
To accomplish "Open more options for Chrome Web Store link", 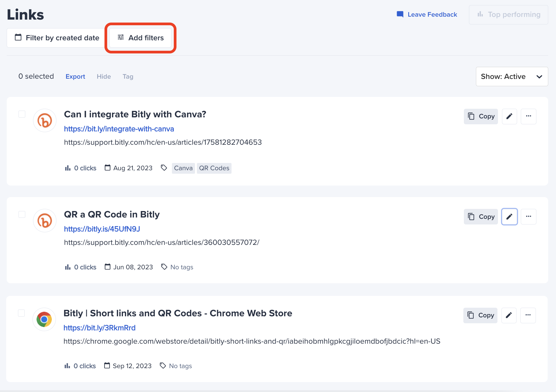I will [x=528, y=315].
